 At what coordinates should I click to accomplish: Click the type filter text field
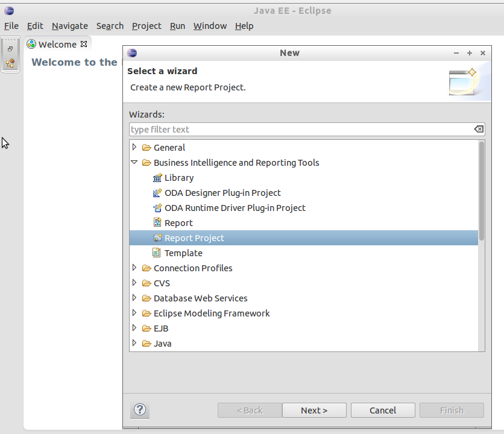[301, 130]
